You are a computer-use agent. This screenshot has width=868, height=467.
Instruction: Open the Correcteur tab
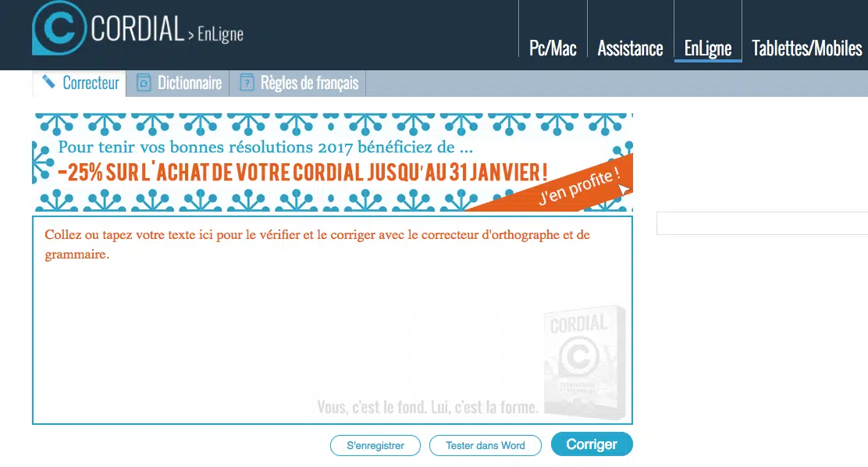(x=79, y=83)
